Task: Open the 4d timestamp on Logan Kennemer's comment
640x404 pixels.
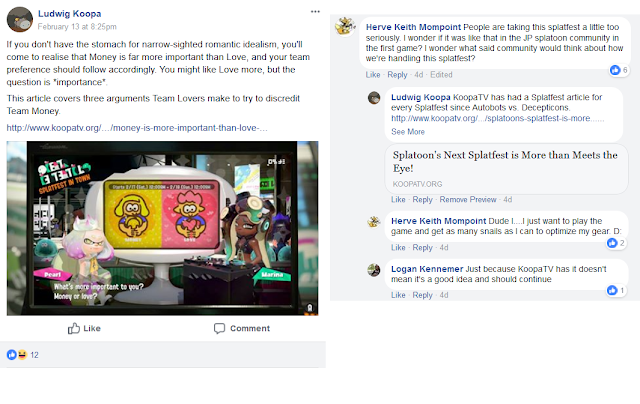Action: click(444, 295)
